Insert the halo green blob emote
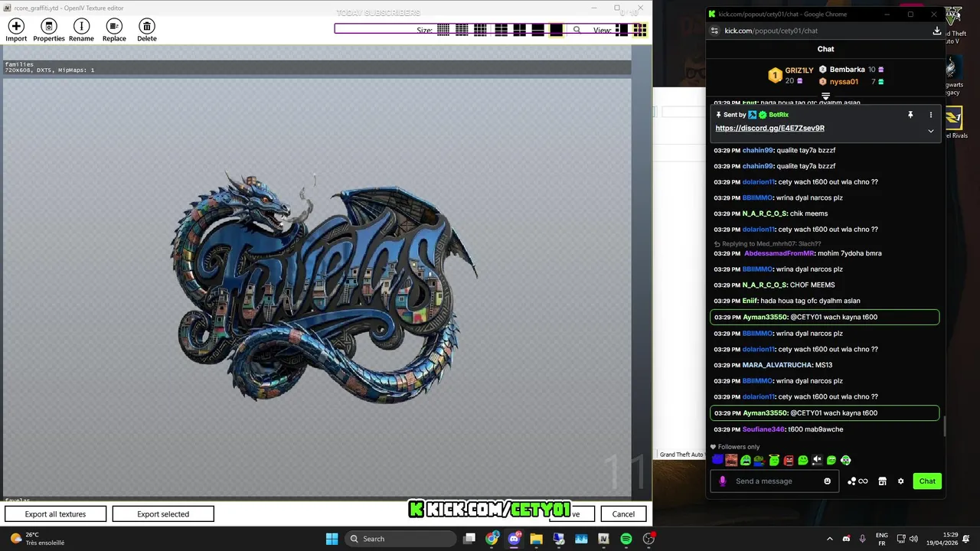Image resolution: width=980 pixels, height=551 pixels. (774, 460)
